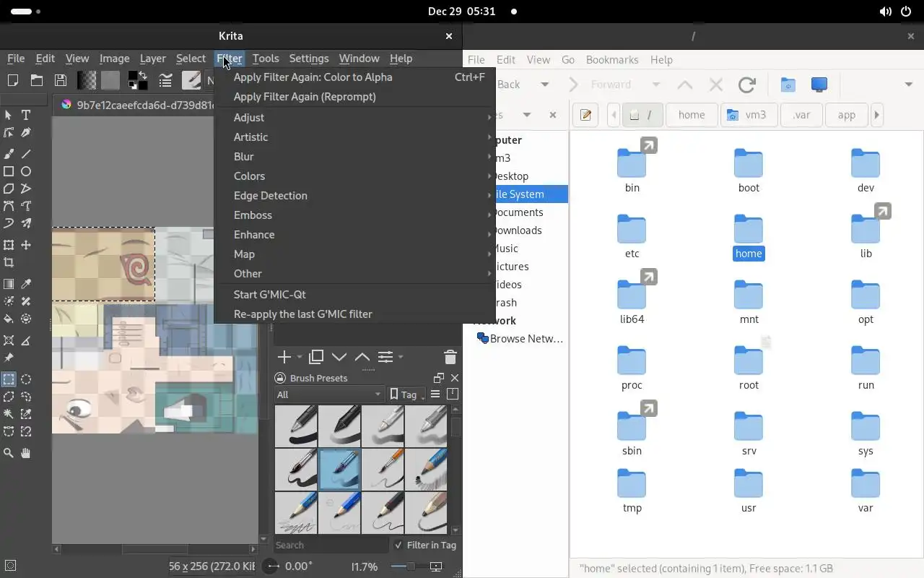Open Krita's Settings menu
This screenshot has height=578, width=924.
(x=309, y=59)
